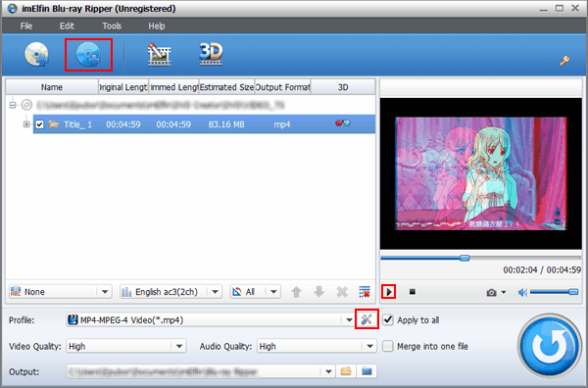Open snapshot options arrow next to camera
Image resolution: width=588 pixels, height=388 pixels.
(x=504, y=292)
